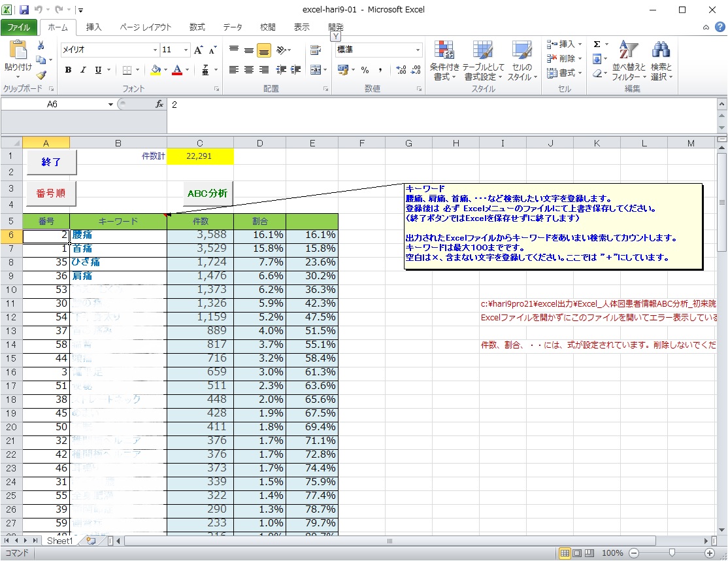Open the font color dropdown arrow
Screen dimensions: 728x561
pos(187,70)
